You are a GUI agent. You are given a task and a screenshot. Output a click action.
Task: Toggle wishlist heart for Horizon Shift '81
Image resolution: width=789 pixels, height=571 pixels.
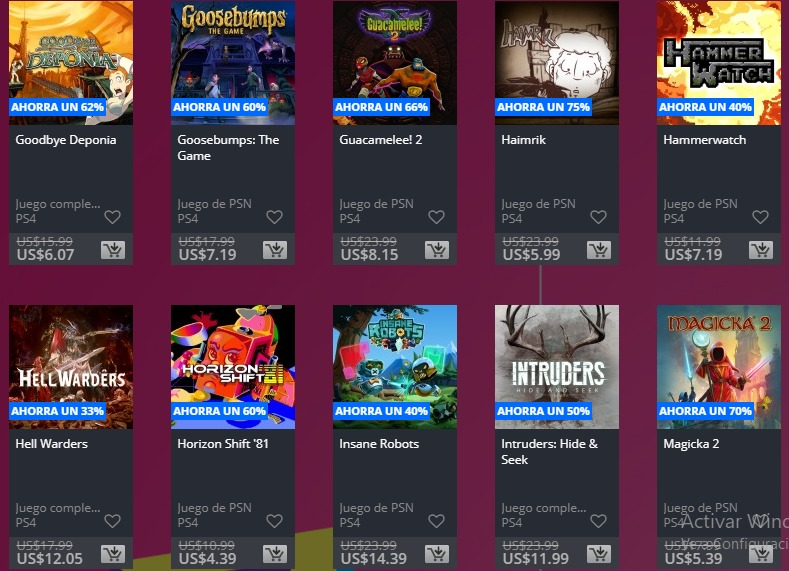[x=275, y=521]
